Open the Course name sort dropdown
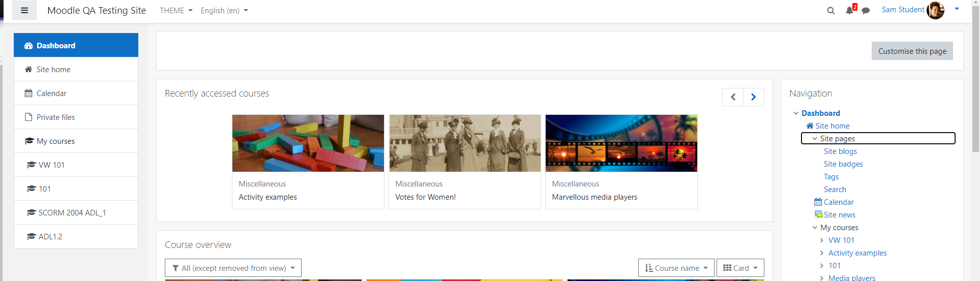980x281 pixels. click(676, 268)
